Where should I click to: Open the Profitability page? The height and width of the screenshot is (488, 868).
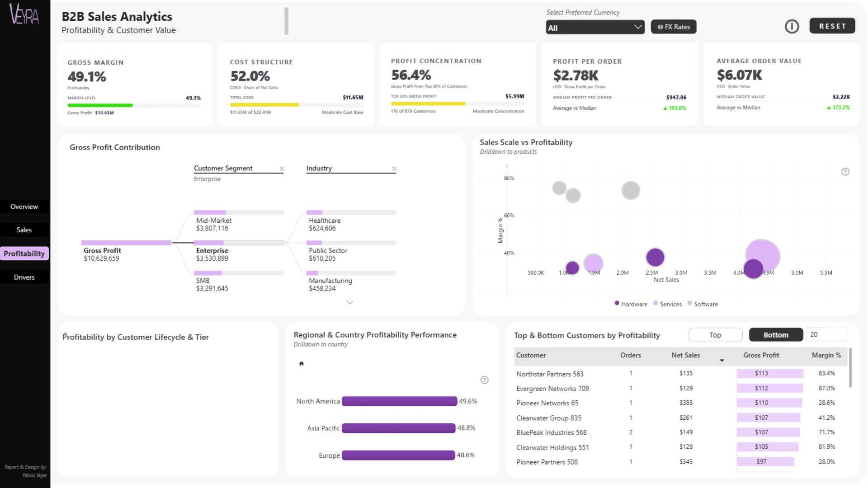click(x=24, y=253)
